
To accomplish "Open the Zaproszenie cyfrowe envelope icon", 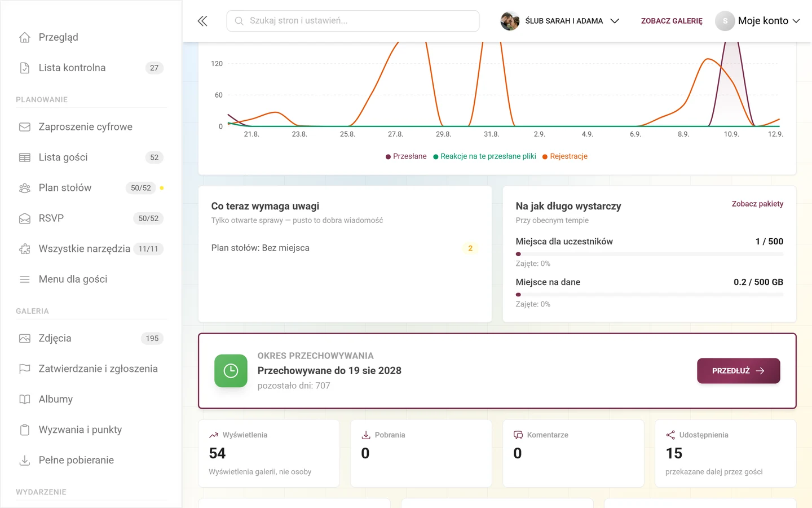I will [25, 127].
